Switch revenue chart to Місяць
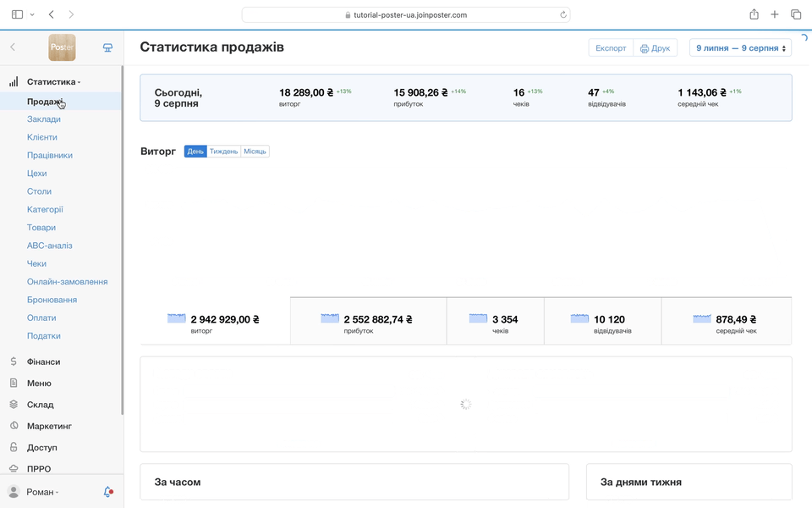 (255, 152)
